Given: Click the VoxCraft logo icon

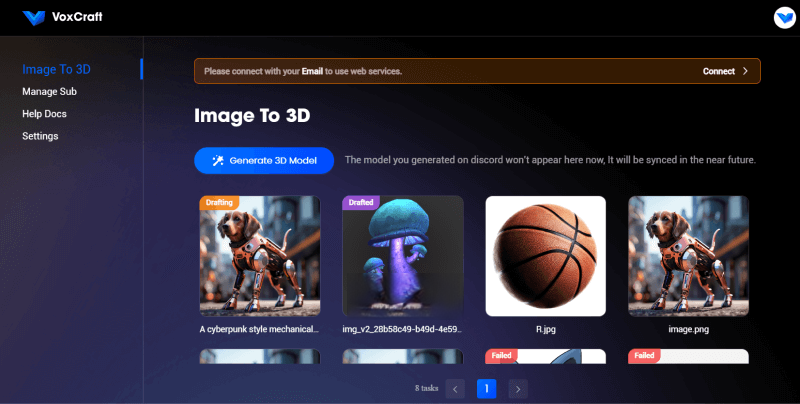Looking at the screenshot, I should 34,17.
